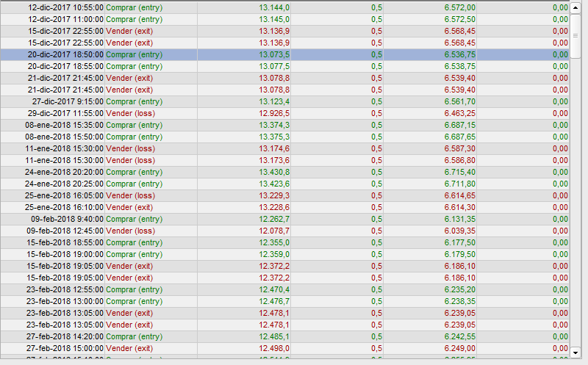Select the 23-feb-2018 13:00:00 row date
The image size is (588, 365).
point(65,301)
